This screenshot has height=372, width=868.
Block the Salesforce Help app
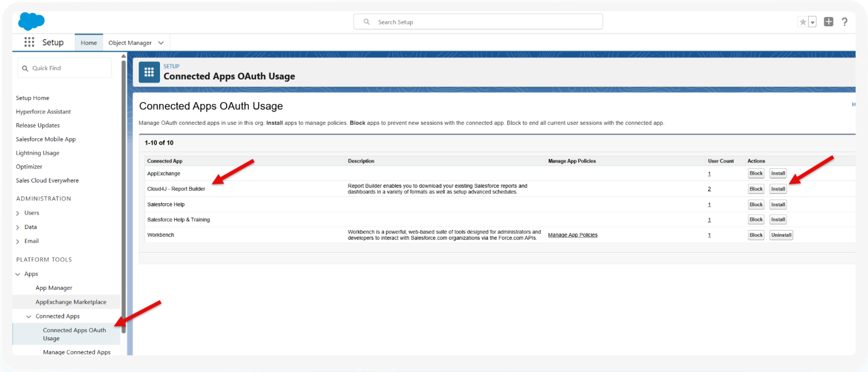pos(756,205)
